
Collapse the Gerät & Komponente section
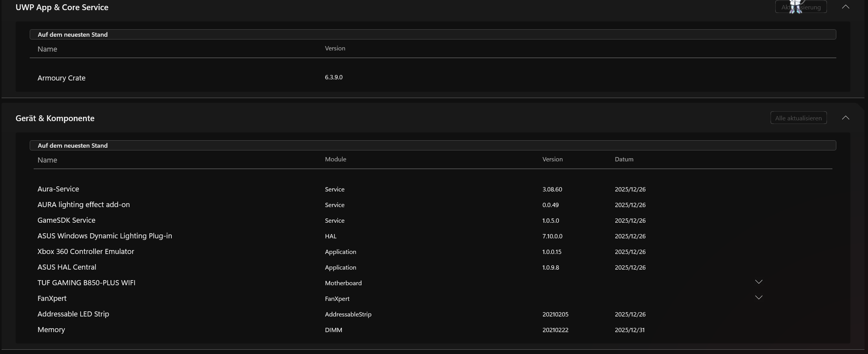[845, 118]
